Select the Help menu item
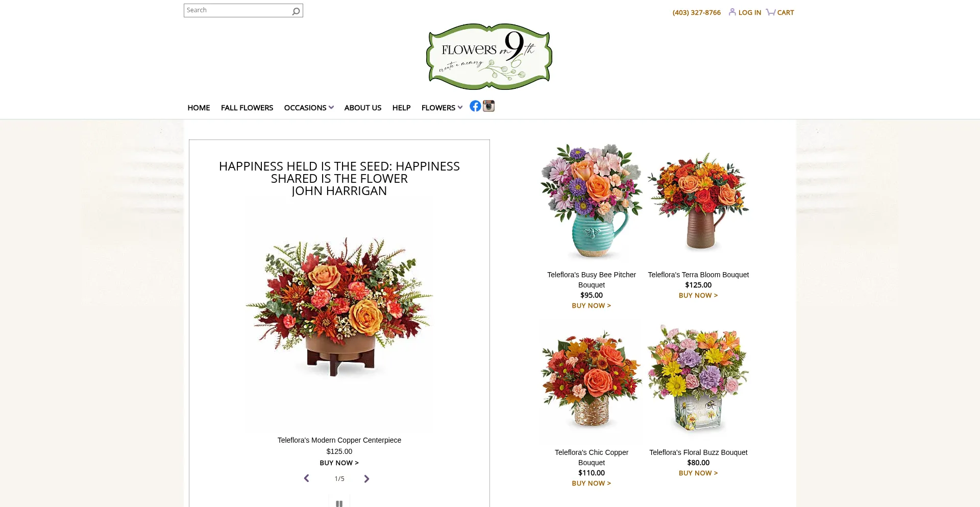 [401, 108]
